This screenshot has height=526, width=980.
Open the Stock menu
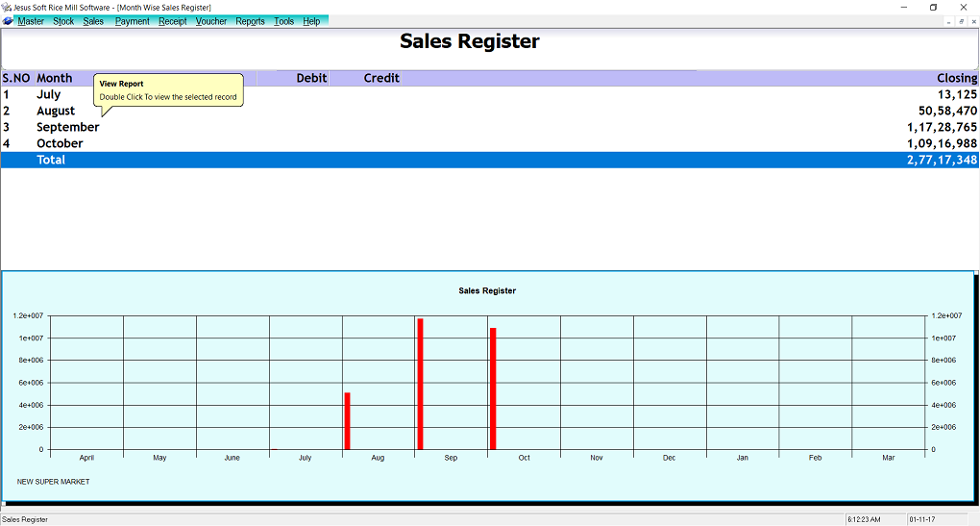(63, 21)
